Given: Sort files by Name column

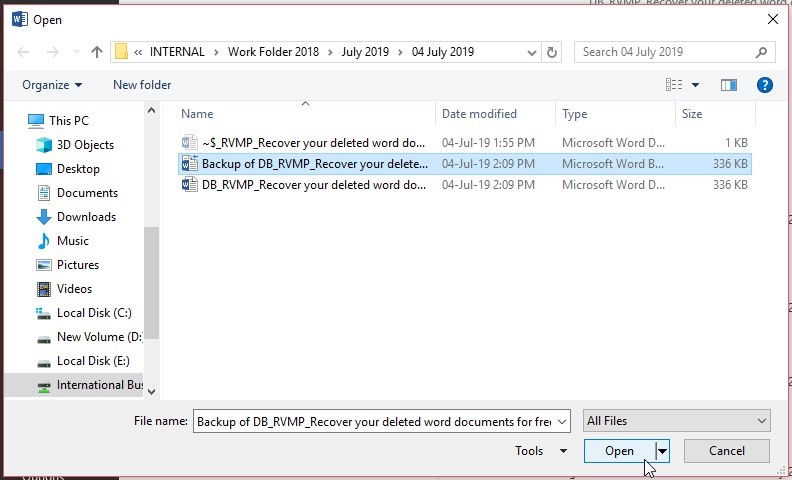Looking at the screenshot, I should pyautogui.click(x=197, y=114).
